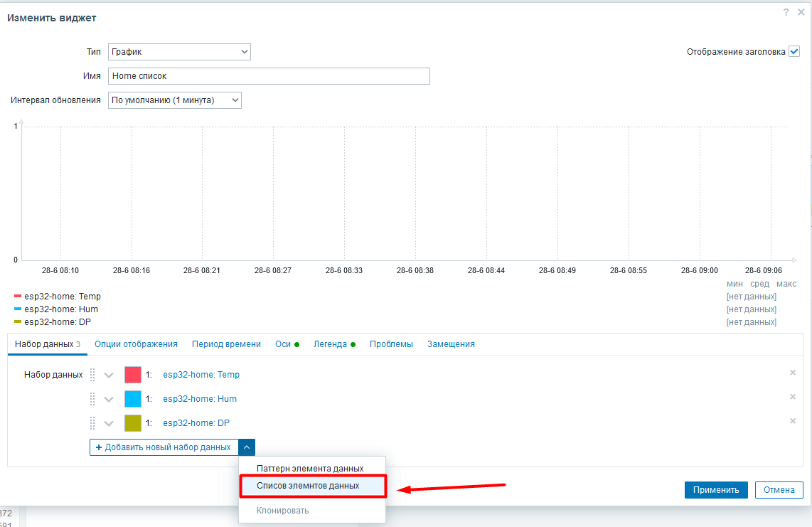Screen dimensions: 812x527
Task: Switch to the Опции отображения tab
Action: (137, 344)
